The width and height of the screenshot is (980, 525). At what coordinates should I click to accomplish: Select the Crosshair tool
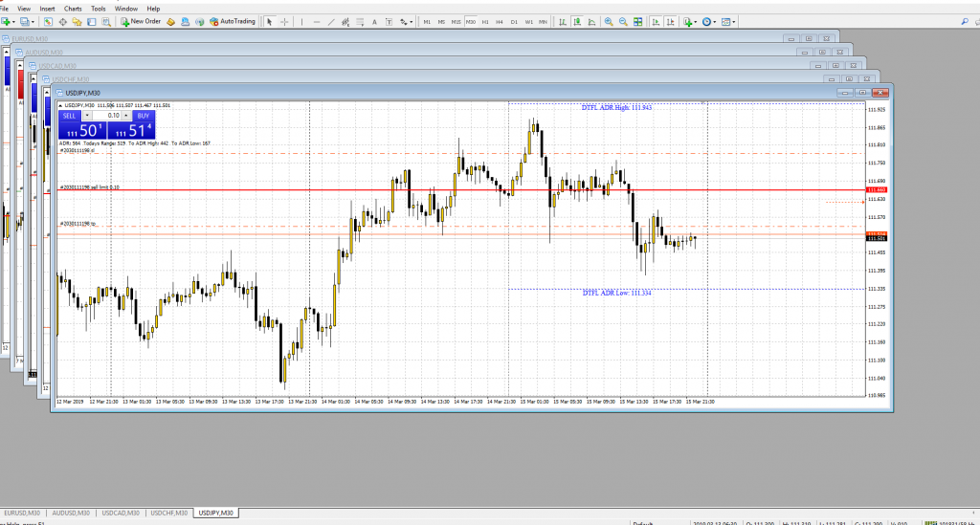pyautogui.click(x=284, y=22)
